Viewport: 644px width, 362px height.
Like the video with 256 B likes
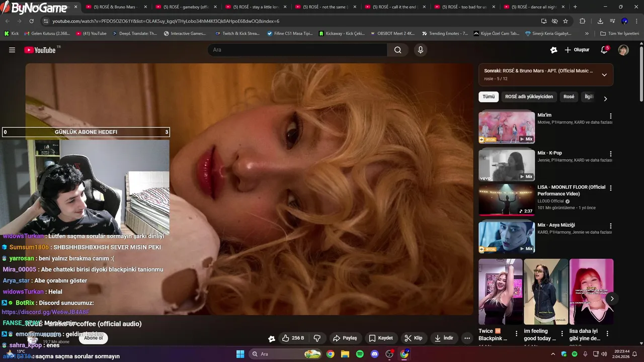(293, 338)
